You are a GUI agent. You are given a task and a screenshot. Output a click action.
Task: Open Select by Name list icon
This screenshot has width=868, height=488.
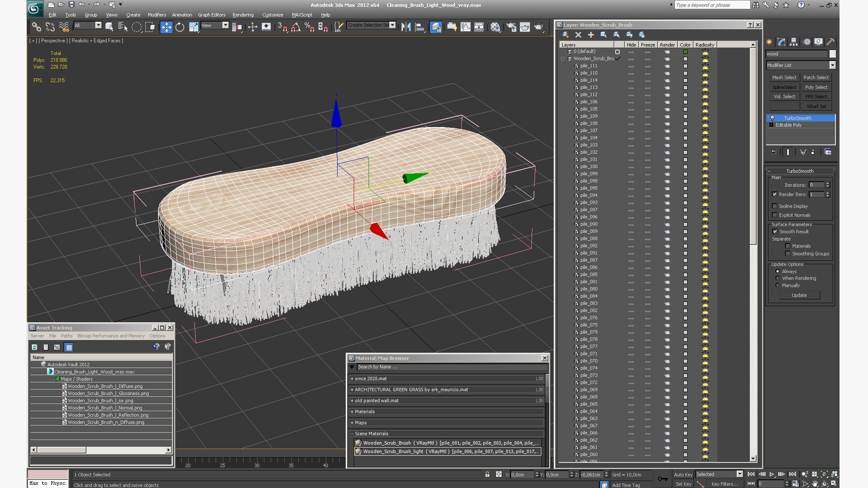pos(122,27)
